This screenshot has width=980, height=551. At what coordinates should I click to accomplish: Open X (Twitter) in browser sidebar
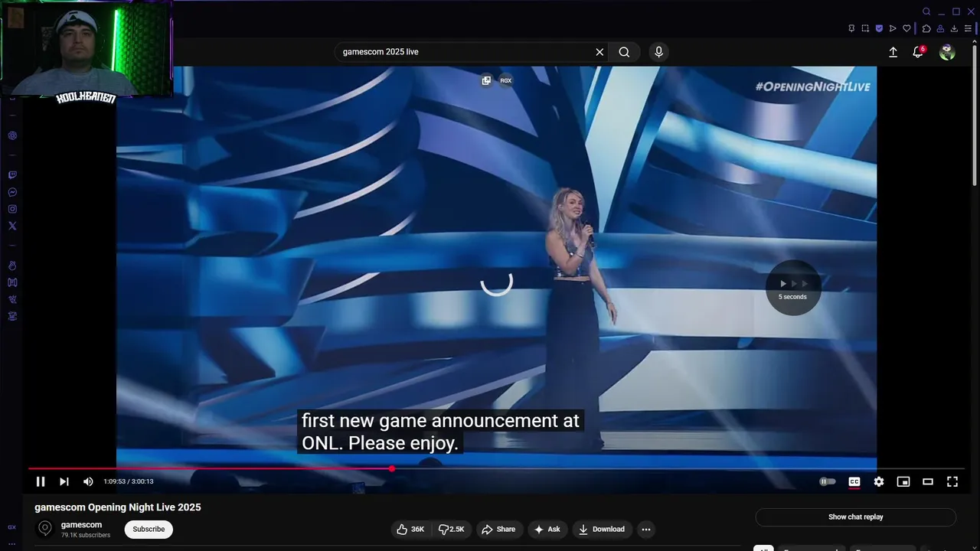pos(12,226)
